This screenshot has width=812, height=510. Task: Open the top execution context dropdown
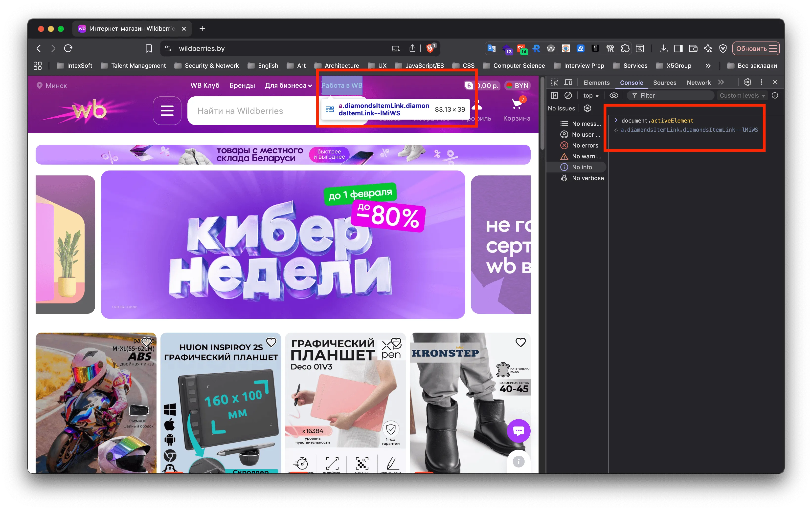(x=591, y=95)
